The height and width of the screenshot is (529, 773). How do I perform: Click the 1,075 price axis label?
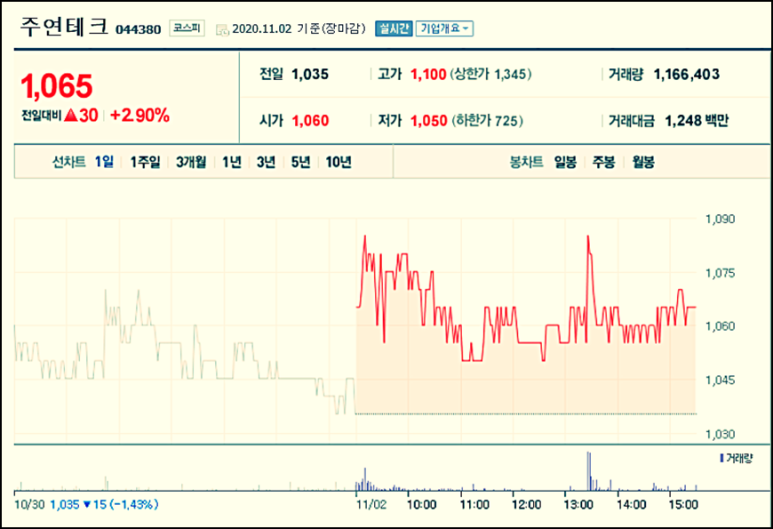point(720,273)
